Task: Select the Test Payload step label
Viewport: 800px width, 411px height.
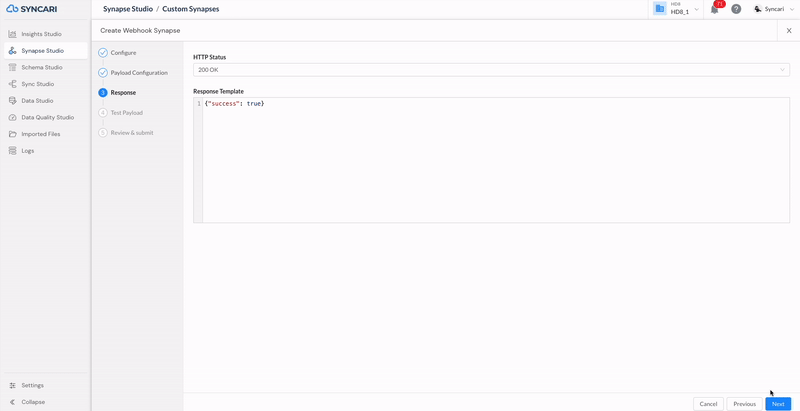Action: coord(127,113)
